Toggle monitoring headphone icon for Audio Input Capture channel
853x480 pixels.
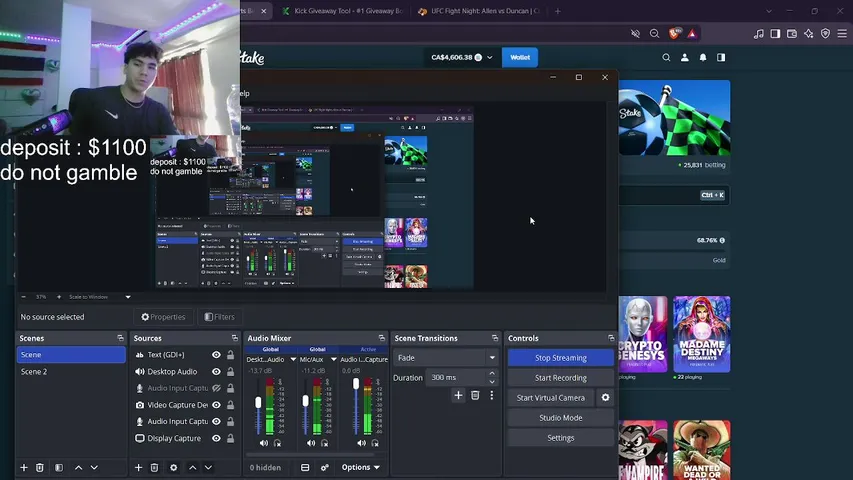tap(375, 443)
